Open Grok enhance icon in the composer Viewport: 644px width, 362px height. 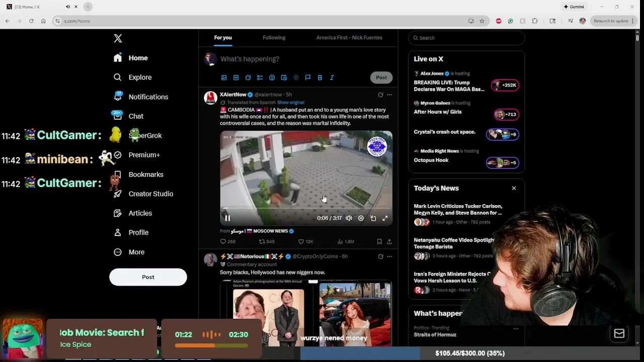pyautogui.click(x=248, y=77)
